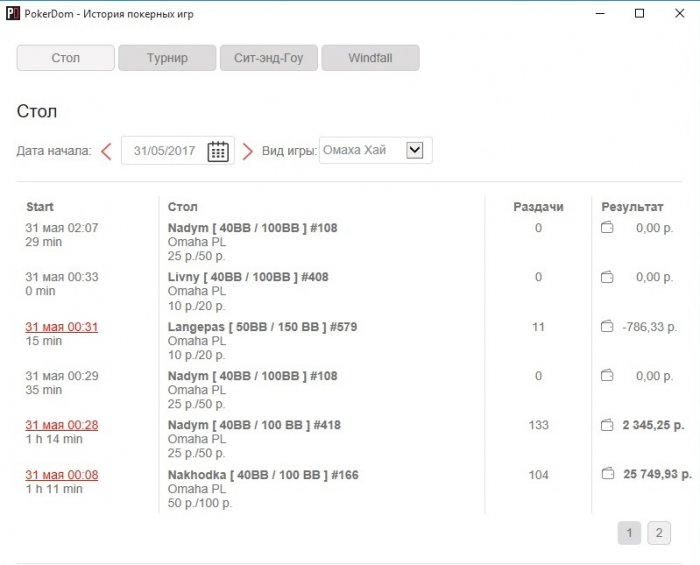700x565 pixels.
Task: Click duration 1 h 11 min
Action: [x=54, y=489]
